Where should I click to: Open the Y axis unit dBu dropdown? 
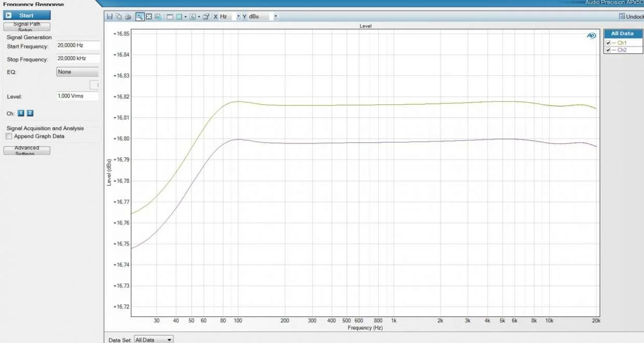coord(275,17)
